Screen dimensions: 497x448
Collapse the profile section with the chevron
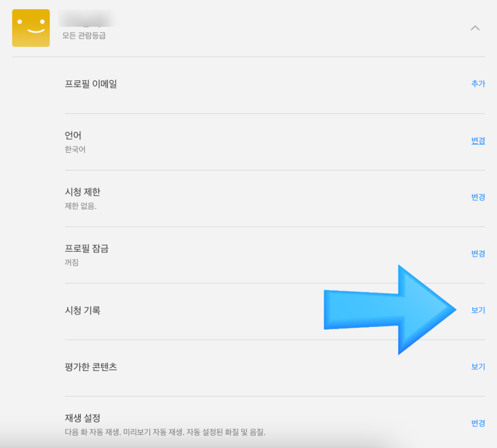point(475,28)
